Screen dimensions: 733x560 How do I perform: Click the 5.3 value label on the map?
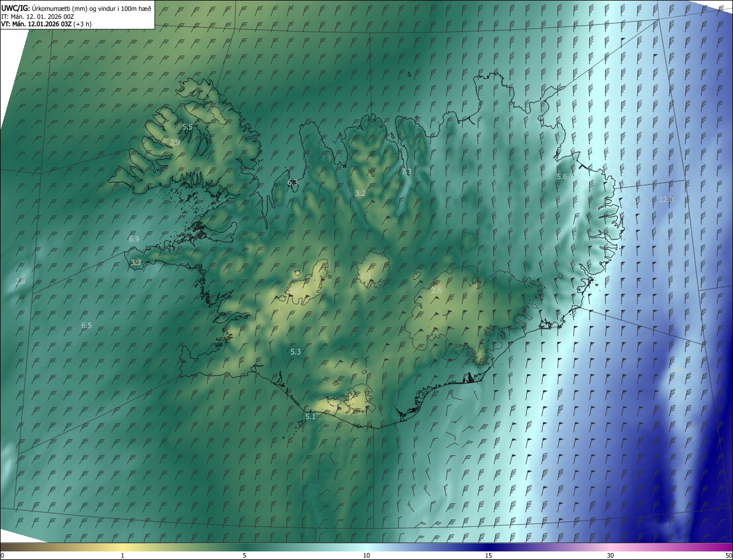[x=295, y=352]
